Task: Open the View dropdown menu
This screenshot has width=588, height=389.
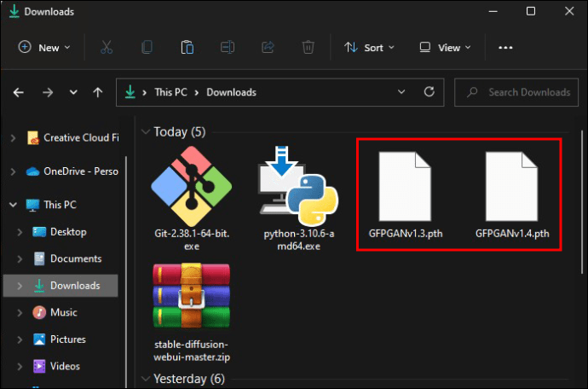Action: (x=444, y=48)
